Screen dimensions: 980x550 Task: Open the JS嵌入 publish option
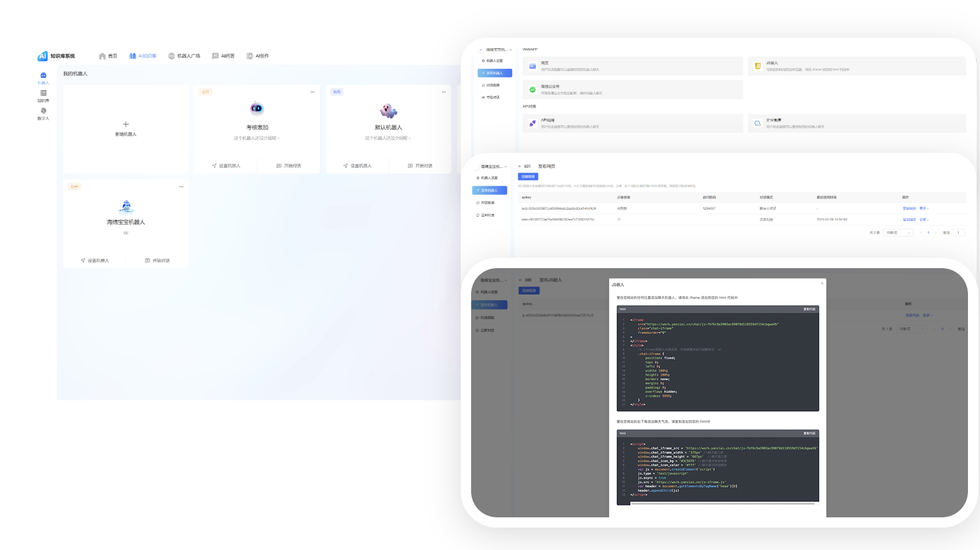857,66
